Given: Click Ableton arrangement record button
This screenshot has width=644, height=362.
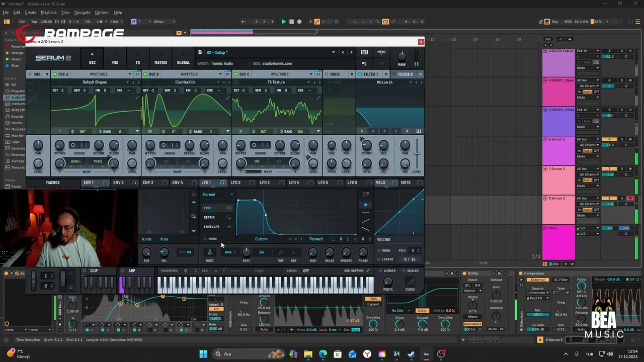Looking at the screenshot, I should tap(299, 22).
